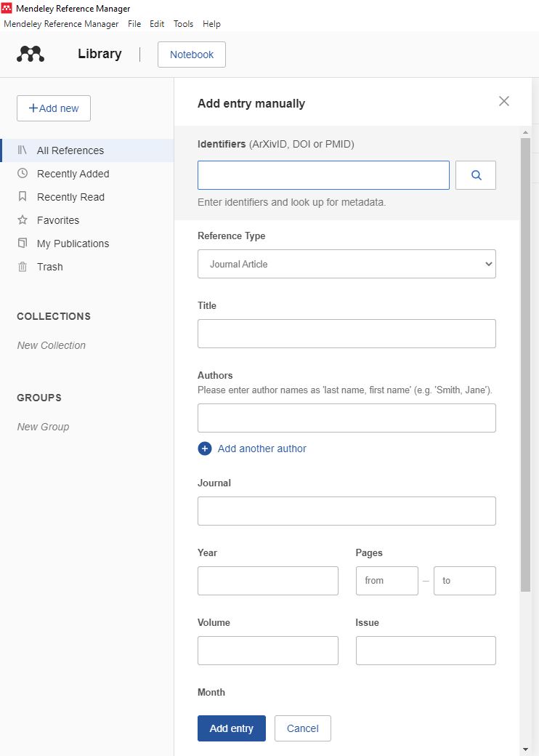Click the Add entry button
This screenshot has height=756, width=539.
(x=231, y=728)
